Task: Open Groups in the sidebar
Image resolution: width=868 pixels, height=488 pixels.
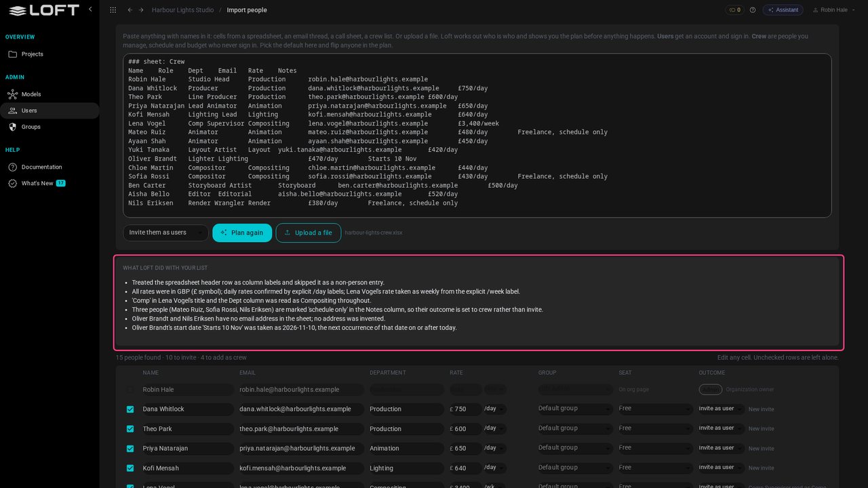Action: (x=50, y=127)
